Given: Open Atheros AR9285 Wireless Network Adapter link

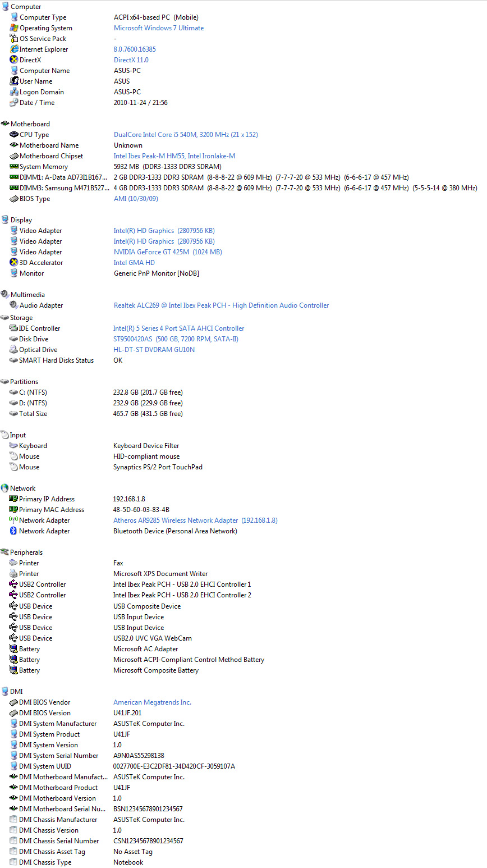Looking at the screenshot, I should (x=195, y=520).
